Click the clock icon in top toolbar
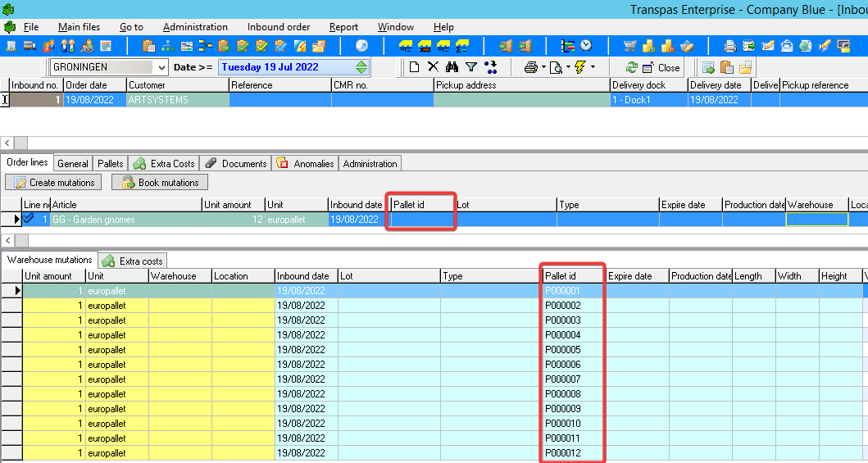 [587, 46]
